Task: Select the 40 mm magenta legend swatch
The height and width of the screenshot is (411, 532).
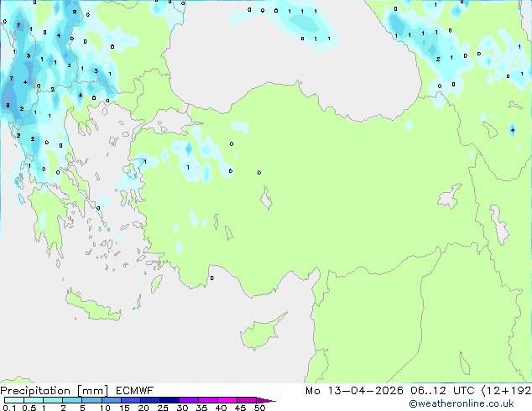Action: tap(227, 400)
